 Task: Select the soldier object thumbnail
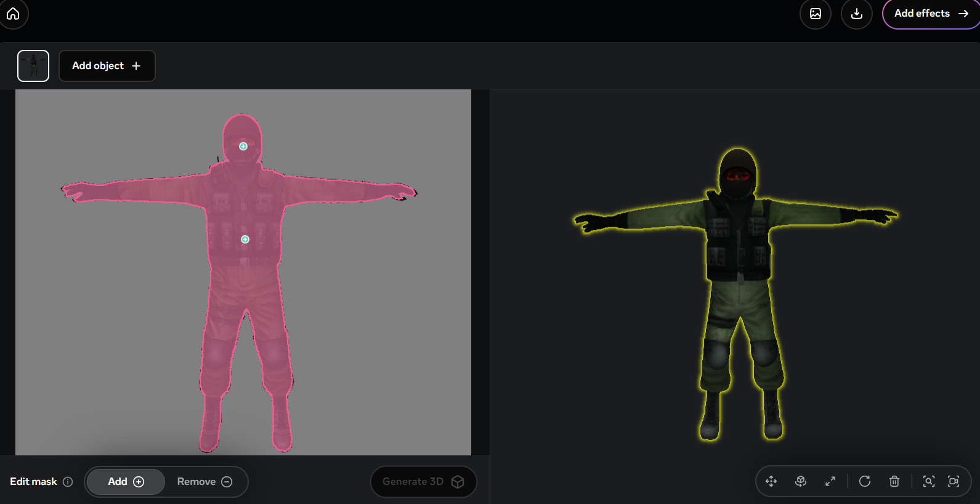tap(33, 66)
